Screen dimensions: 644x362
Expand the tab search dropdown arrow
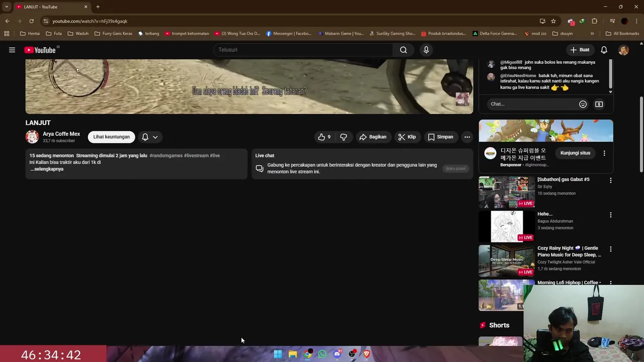7,7
